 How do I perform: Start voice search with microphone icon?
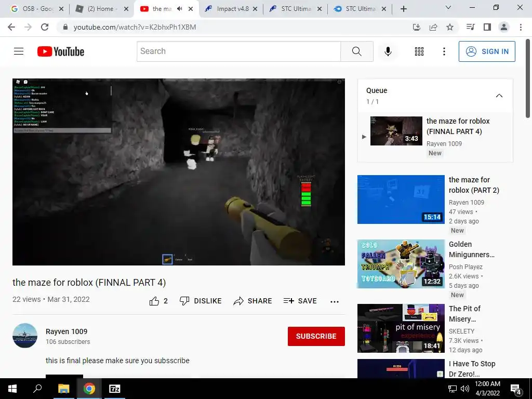(x=388, y=51)
